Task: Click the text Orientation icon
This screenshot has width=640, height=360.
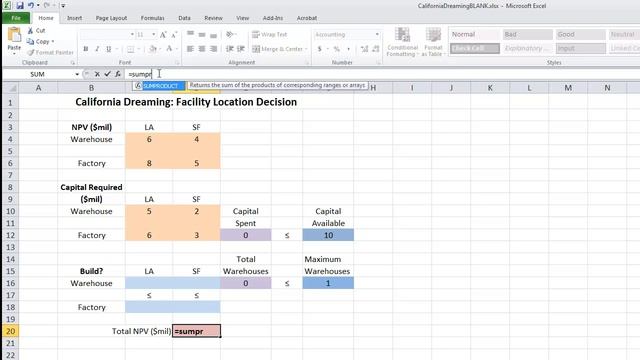Action: [x=230, y=34]
